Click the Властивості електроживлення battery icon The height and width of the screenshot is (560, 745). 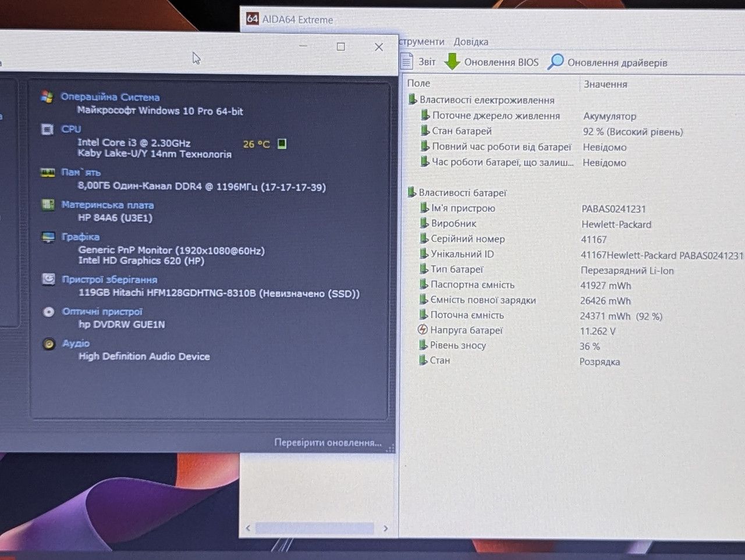(412, 99)
